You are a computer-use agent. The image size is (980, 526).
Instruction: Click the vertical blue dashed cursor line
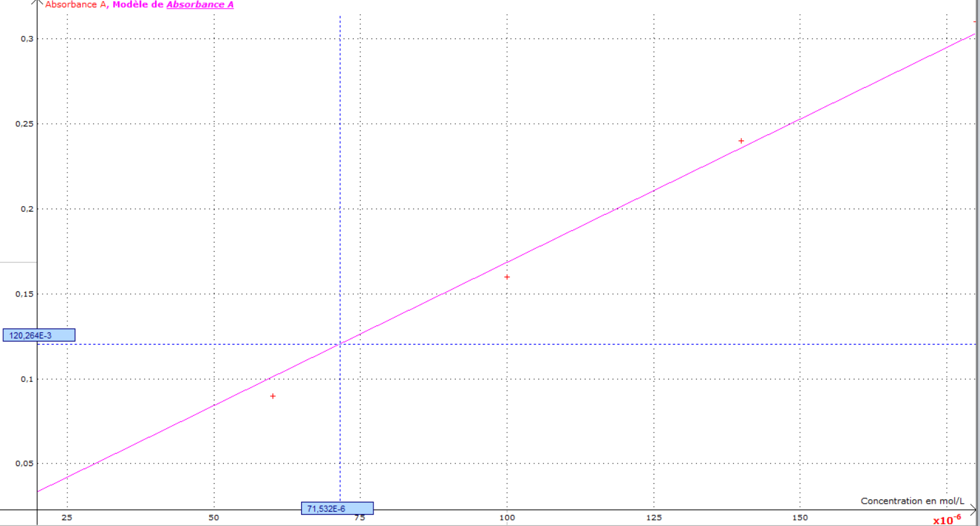[340, 186]
